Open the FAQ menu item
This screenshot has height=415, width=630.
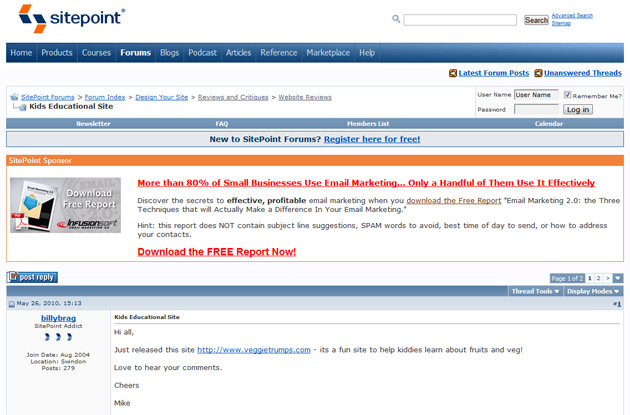point(222,124)
